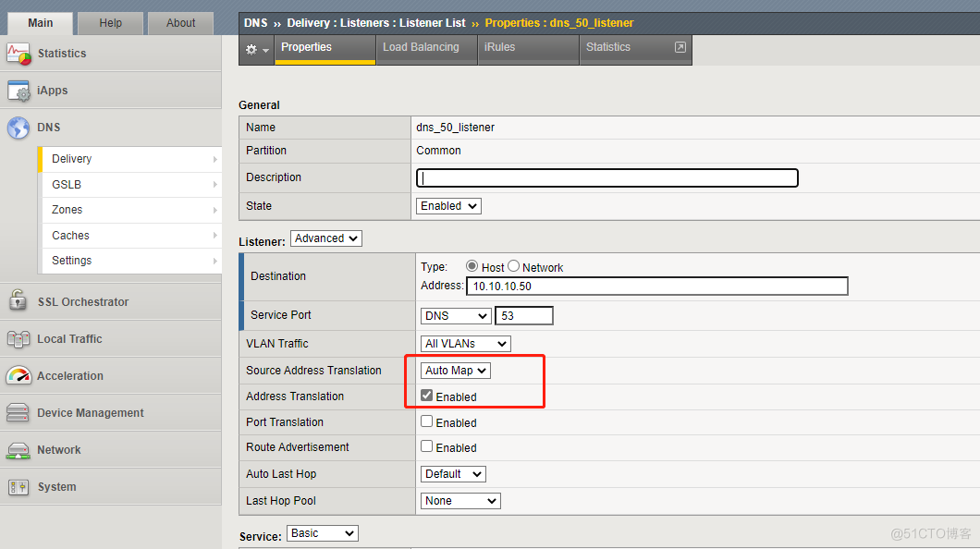Click the Device Management icon
The width and height of the screenshot is (980, 549).
pyautogui.click(x=18, y=413)
